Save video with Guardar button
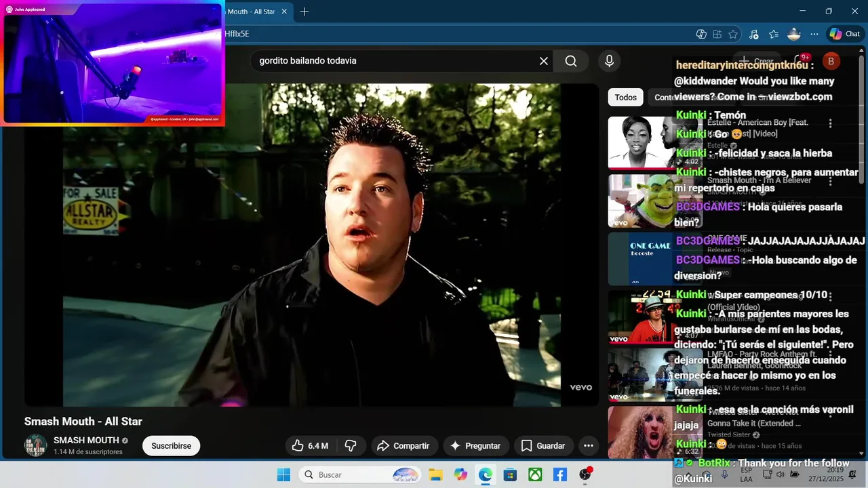Viewport: 868px width, 488px height. pyautogui.click(x=543, y=446)
